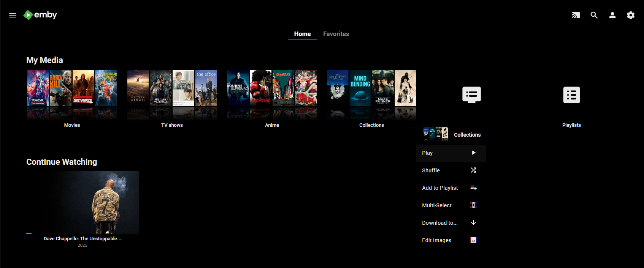Click the 'Collections' context menu header text

pos(467,135)
